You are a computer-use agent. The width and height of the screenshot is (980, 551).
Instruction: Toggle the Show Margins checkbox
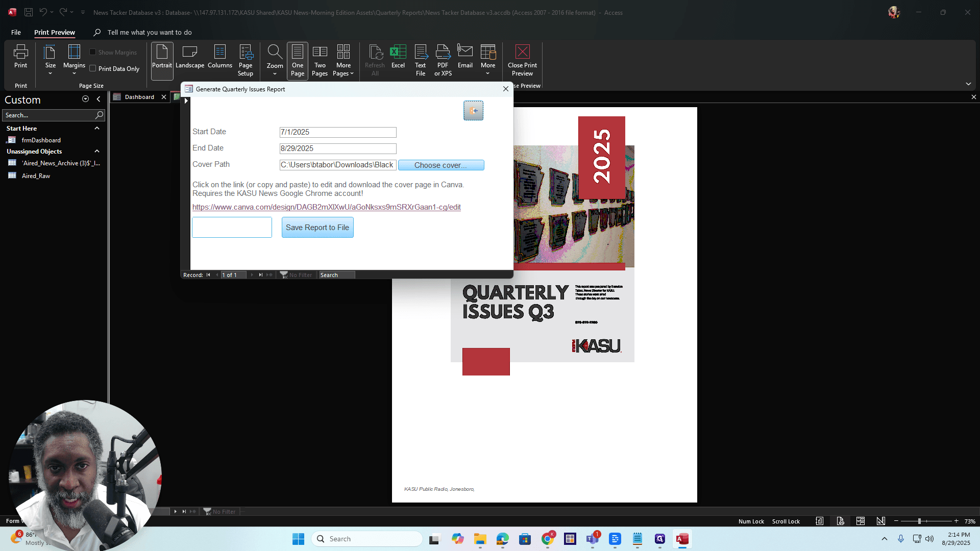pyautogui.click(x=93, y=52)
